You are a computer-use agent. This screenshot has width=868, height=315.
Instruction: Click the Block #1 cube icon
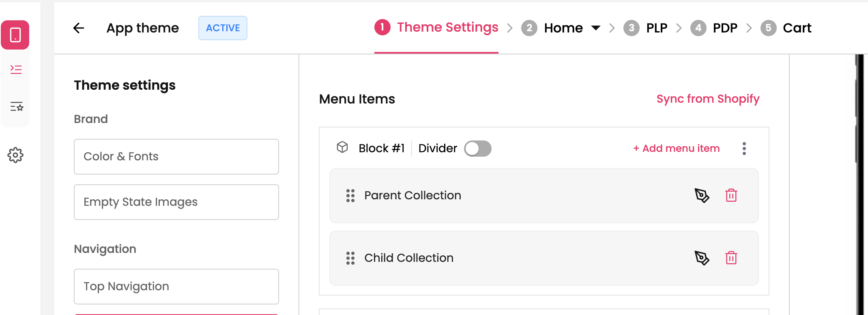(x=342, y=147)
